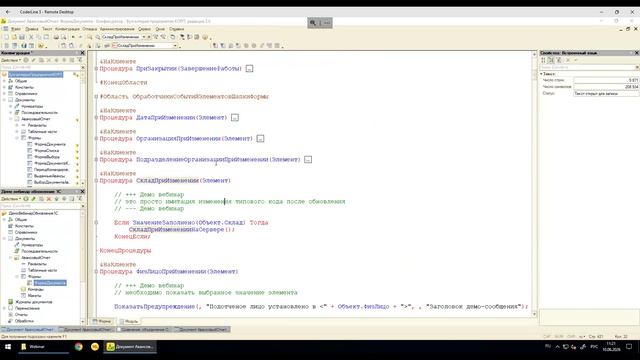Image resolution: width=640 pixels, height=360 pixels.
Task: Collapse АвансовыйОтчет node in Конфигурация tree
Action: (11, 119)
